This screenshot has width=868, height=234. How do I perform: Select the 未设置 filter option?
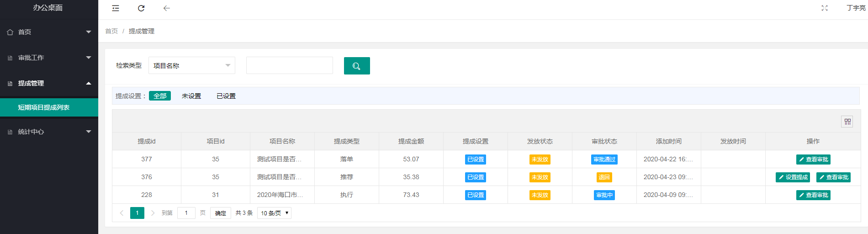191,96
